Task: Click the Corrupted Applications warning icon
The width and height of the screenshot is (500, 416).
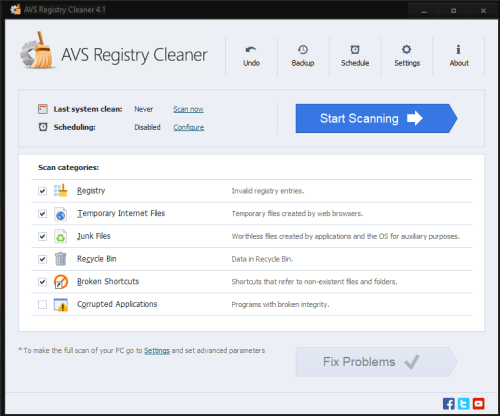Action: coord(61,305)
